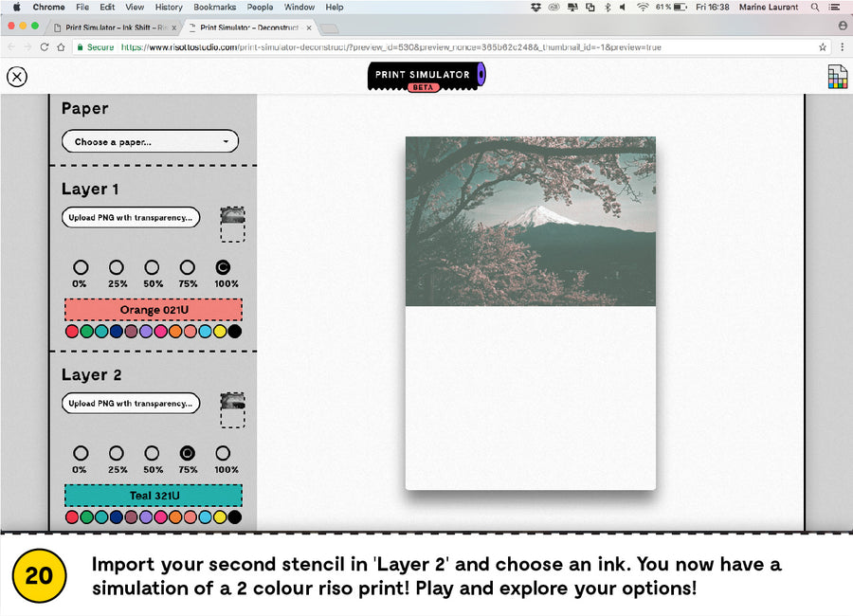The width and height of the screenshot is (853, 616).
Task: Click the circled X close icon
Action: [x=16, y=78]
